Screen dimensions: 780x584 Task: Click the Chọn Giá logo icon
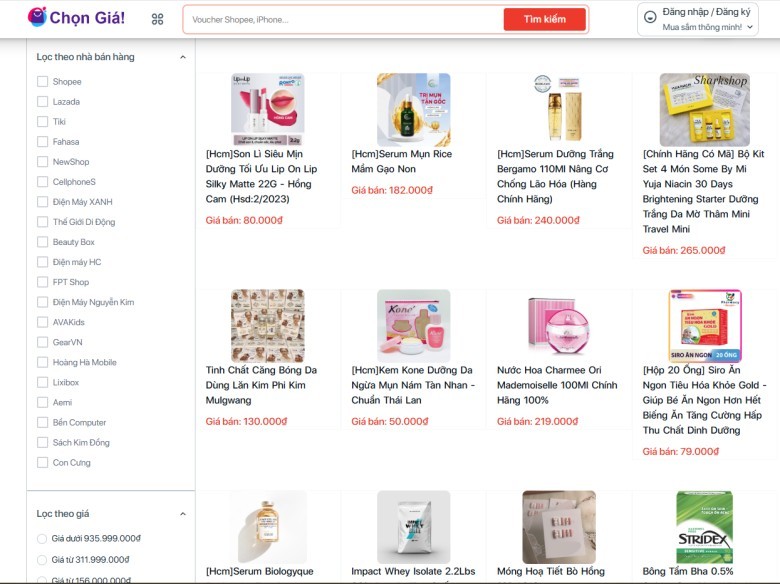point(37,16)
